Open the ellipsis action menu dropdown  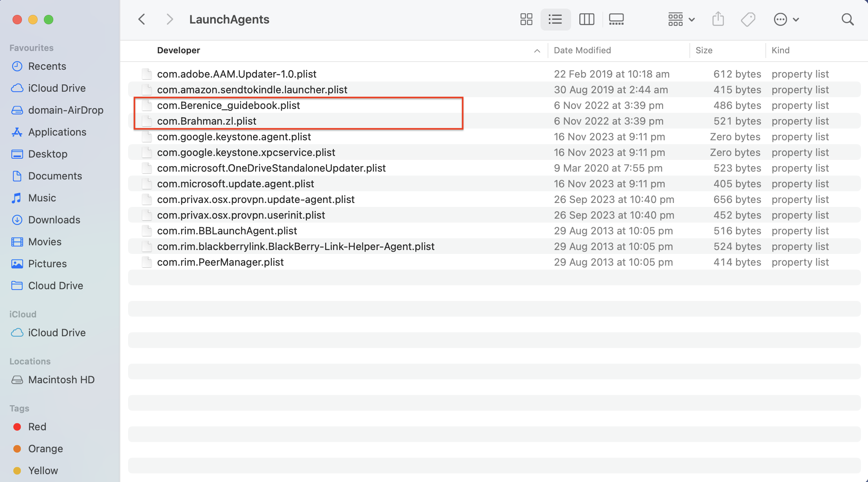(x=786, y=19)
